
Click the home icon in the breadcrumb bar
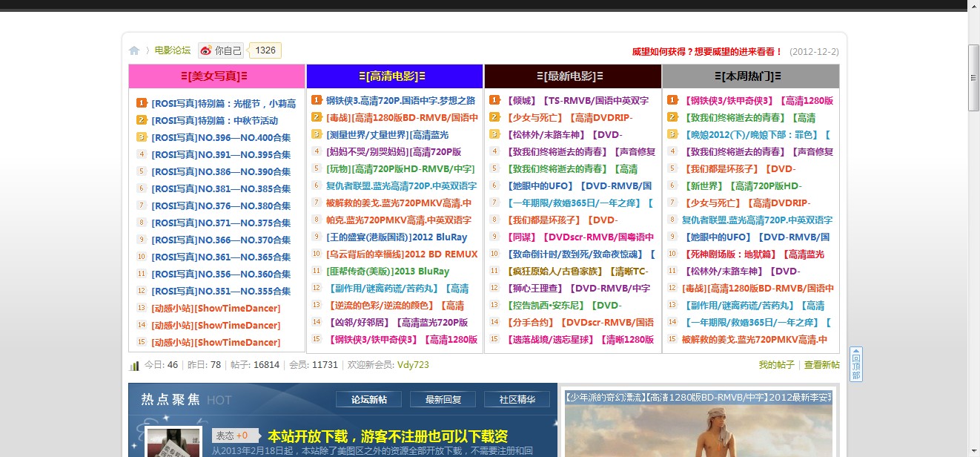(134, 50)
